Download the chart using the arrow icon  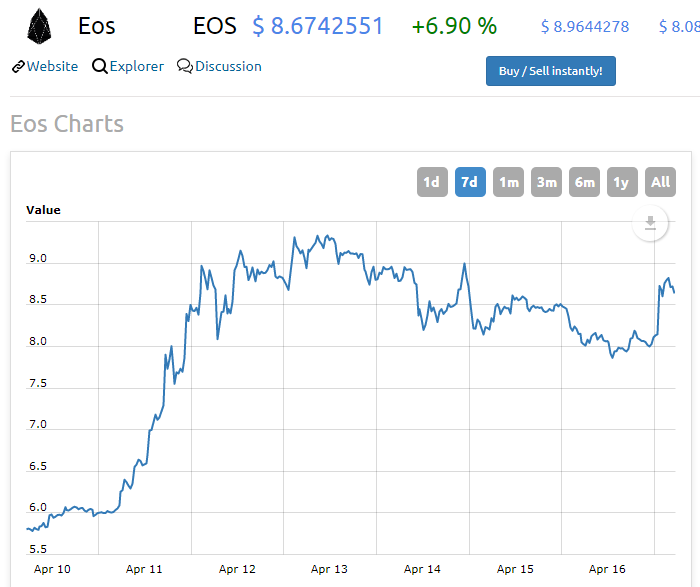[x=650, y=223]
